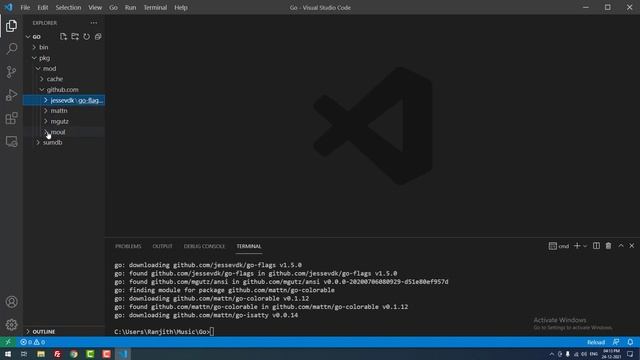Click the taskbar clock and date

click(x=611, y=354)
